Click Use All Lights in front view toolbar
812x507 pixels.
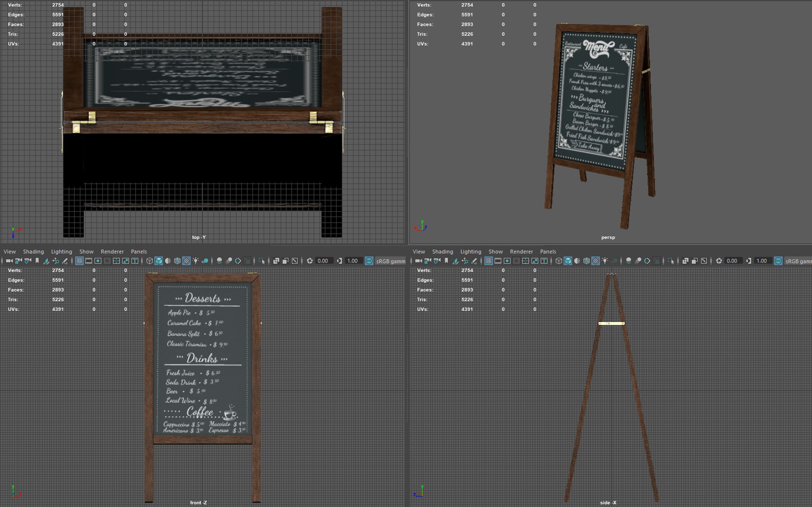click(x=195, y=261)
